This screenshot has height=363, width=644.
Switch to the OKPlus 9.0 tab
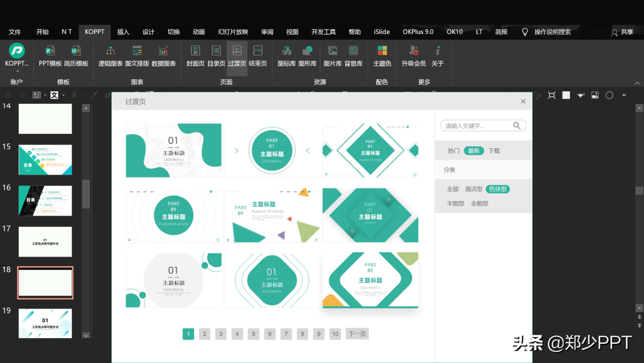[x=418, y=32]
